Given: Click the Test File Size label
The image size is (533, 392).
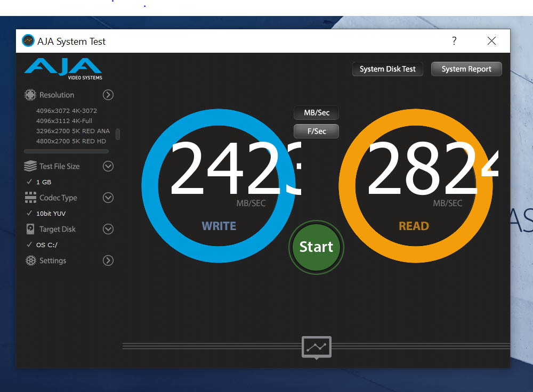Looking at the screenshot, I should click(60, 166).
